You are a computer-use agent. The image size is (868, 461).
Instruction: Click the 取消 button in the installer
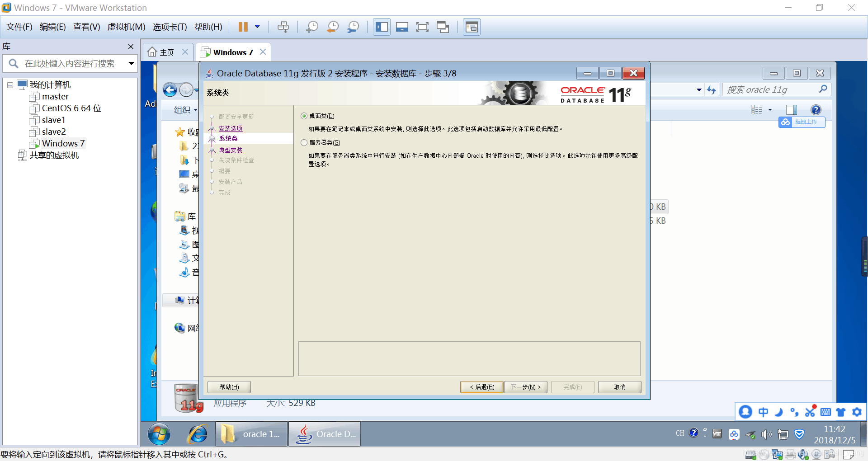tap(620, 387)
